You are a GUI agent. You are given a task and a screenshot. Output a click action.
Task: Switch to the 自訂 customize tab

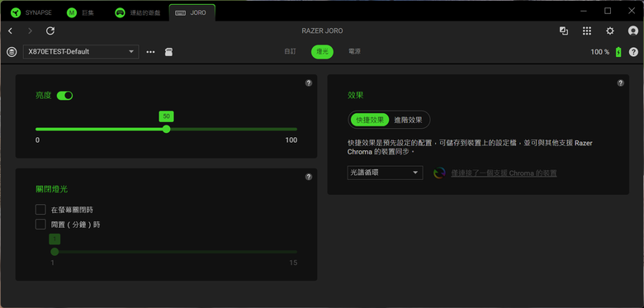[x=290, y=52]
